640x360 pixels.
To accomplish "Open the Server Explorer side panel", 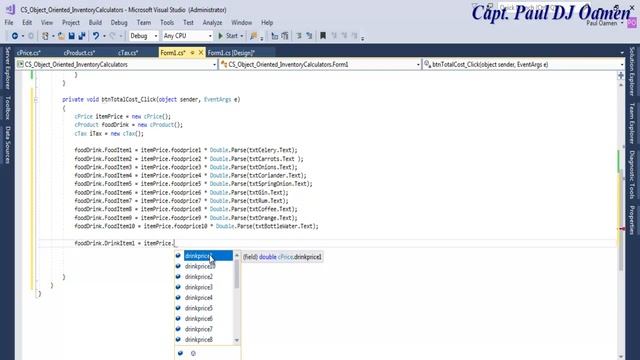I will tap(7, 68).
